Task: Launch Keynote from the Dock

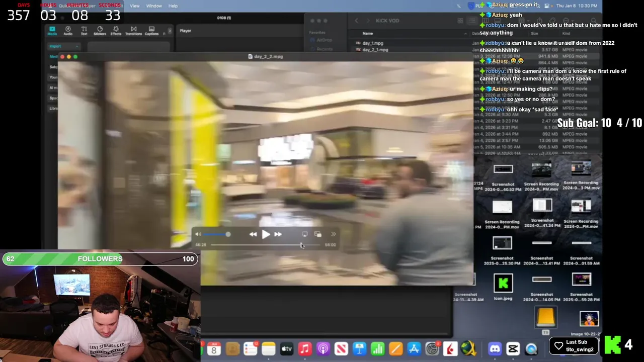Action: (359, 348)
